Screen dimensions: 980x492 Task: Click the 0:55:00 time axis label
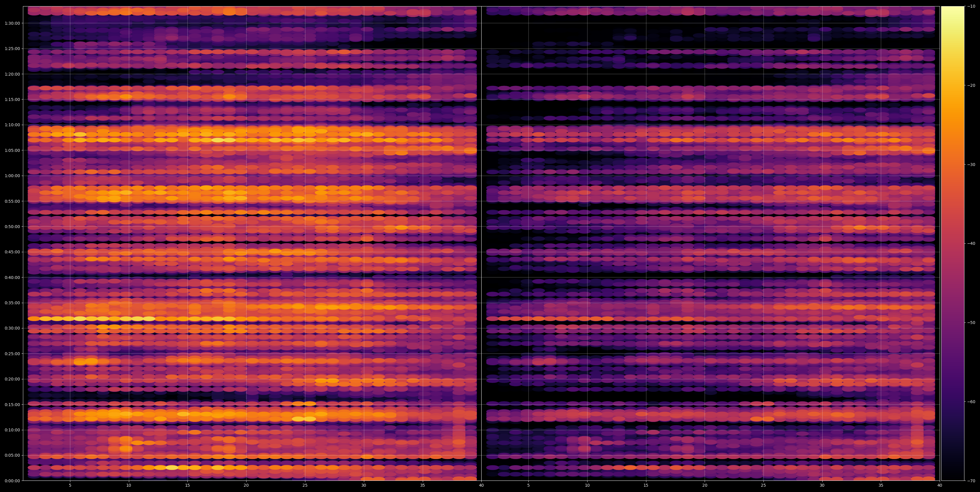click(12, 201)
